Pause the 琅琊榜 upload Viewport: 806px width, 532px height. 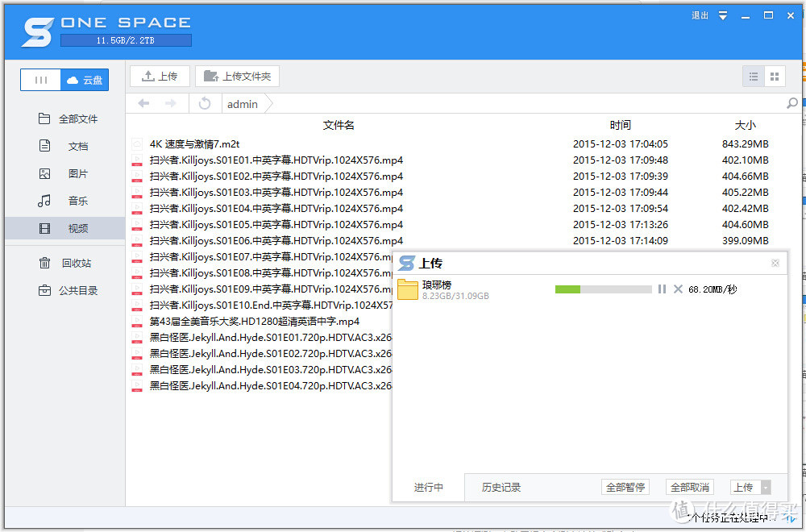click(x=662, y=289)
